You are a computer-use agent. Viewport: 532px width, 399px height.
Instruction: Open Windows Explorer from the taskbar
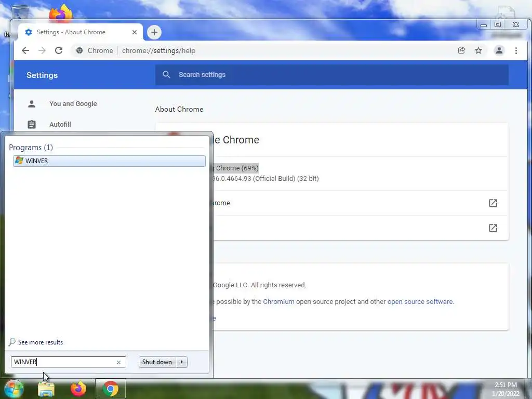point(46,389)
